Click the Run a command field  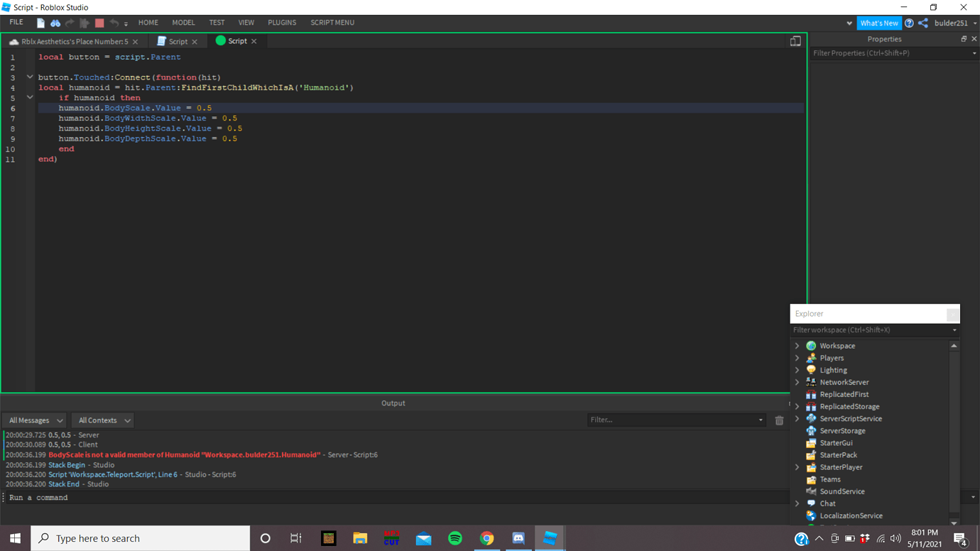click(x=142, y=497)
